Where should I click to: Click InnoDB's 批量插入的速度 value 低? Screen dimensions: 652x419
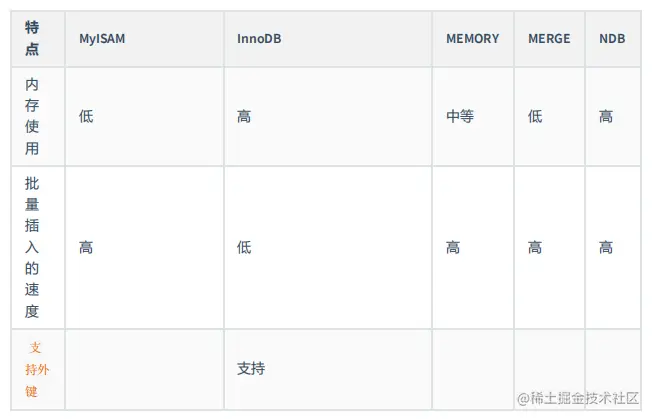click(x=244, y=248)
